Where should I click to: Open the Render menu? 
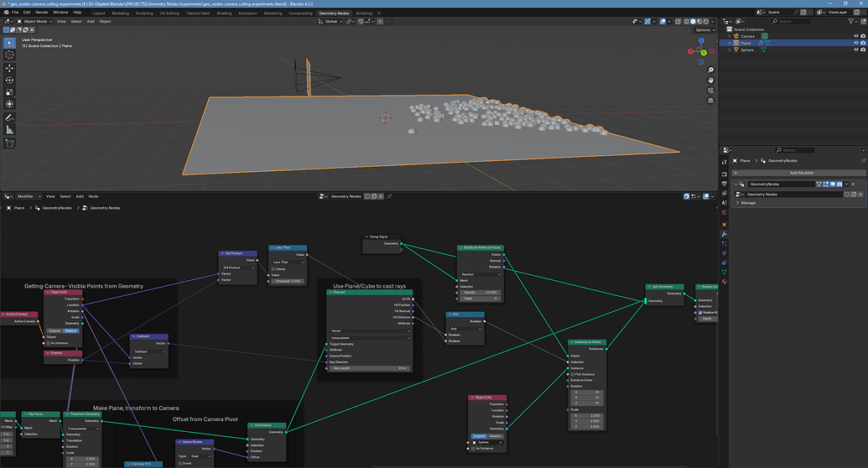tap(42, 13)
